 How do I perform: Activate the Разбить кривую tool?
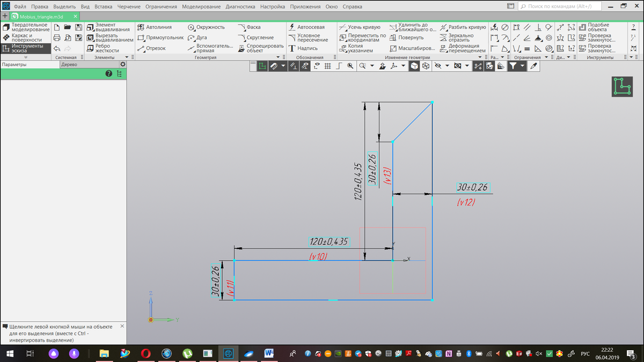(463, 27)
